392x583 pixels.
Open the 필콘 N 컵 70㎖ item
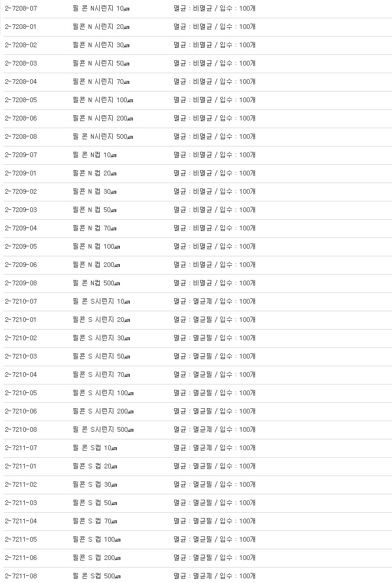94,229
